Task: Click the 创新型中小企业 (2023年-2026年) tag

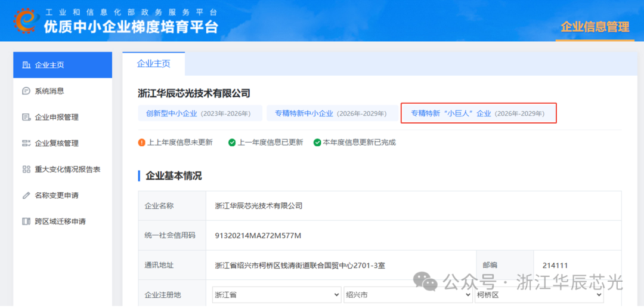Action: [200, 113]
